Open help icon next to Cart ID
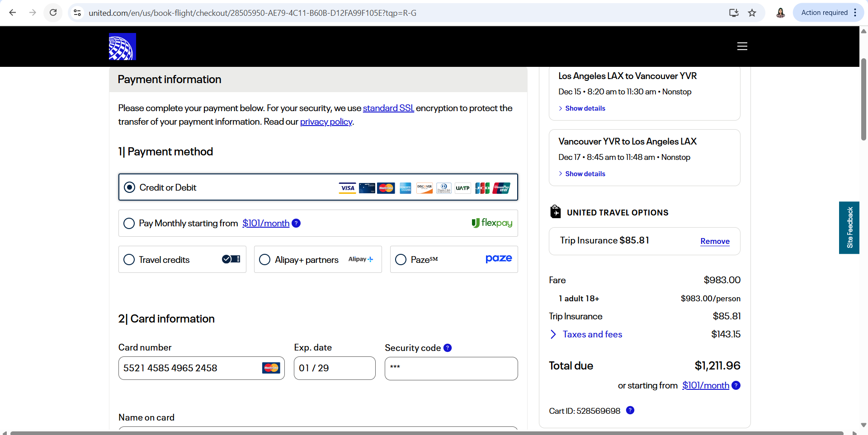Screen dimensions: 868x435 630,410
